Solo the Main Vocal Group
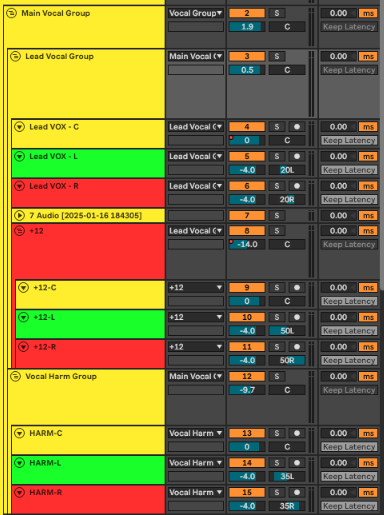This screenshot has height=515, width=384. tap(277, 13)
